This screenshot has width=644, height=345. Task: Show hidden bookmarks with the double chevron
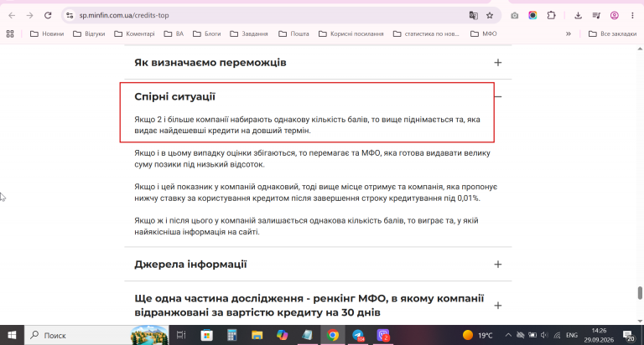[569, 33]
